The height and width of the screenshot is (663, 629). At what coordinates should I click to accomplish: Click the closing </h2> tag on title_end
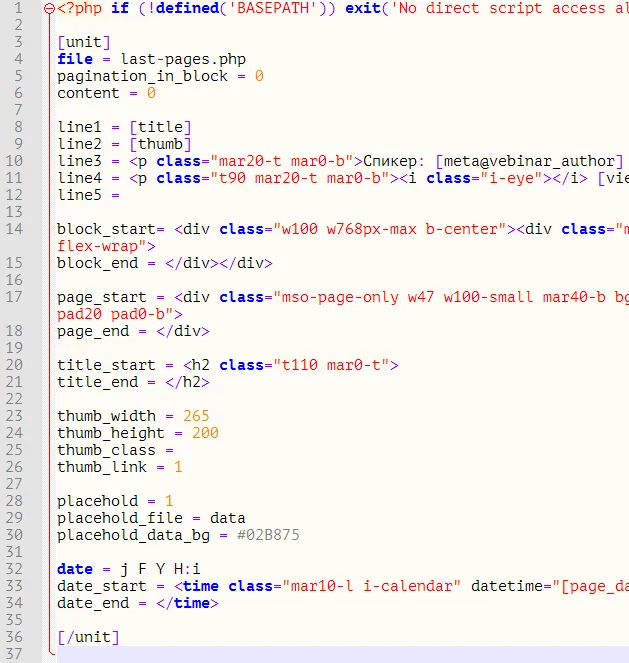coord(188,382)
